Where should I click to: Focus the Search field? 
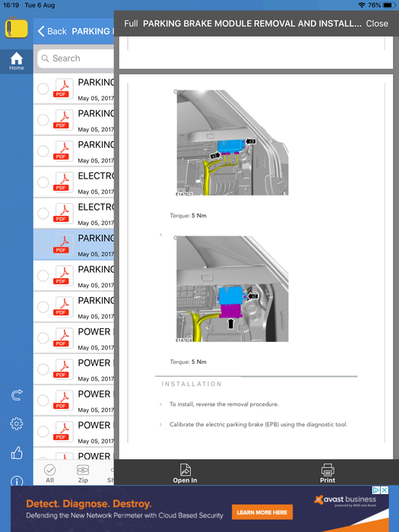tap(75, 59)
